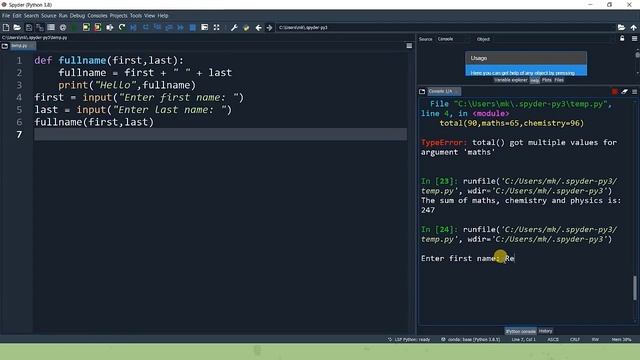The height and width of the screenshot is (360, 640).
Task: Toggle fullscreen mode toolbar icon
Action: click(x=216, y=27)
